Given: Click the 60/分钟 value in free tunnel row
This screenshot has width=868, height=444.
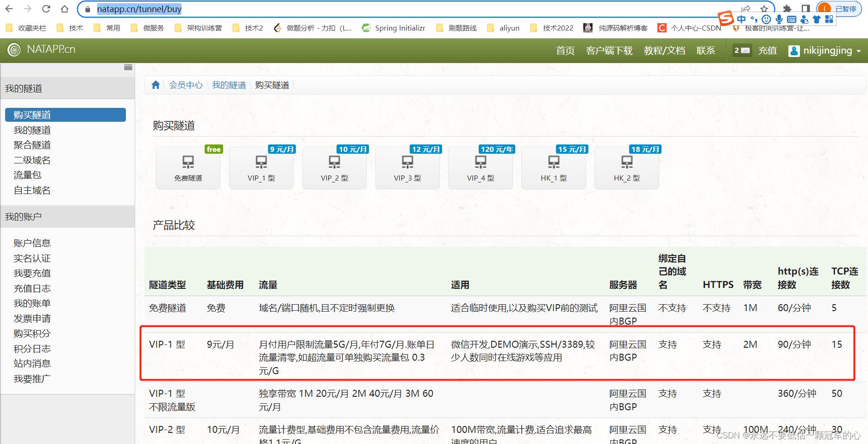Looking at the screenshot, I should pyautogui.click(x=794, y=308).
